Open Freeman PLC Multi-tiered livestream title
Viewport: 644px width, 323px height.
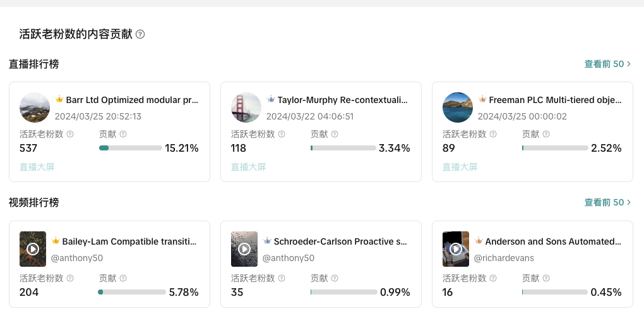[555, 100]
